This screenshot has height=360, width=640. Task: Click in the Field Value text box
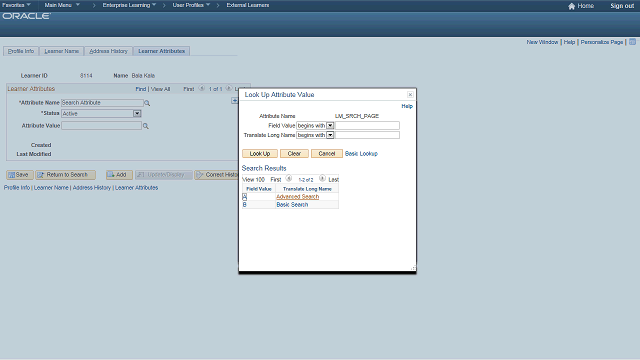367,126
